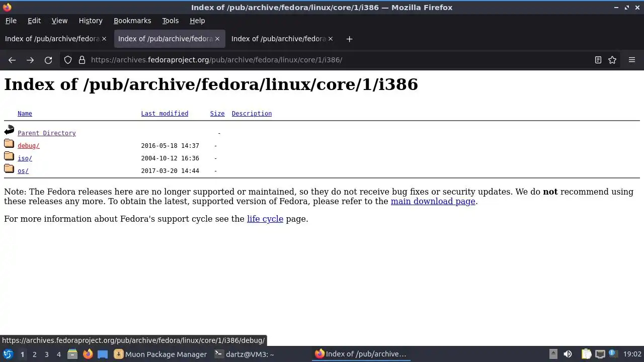Viewport: 644px width, 362px height.
Task: Sort listing by Last modified
Action: point(165,114)
